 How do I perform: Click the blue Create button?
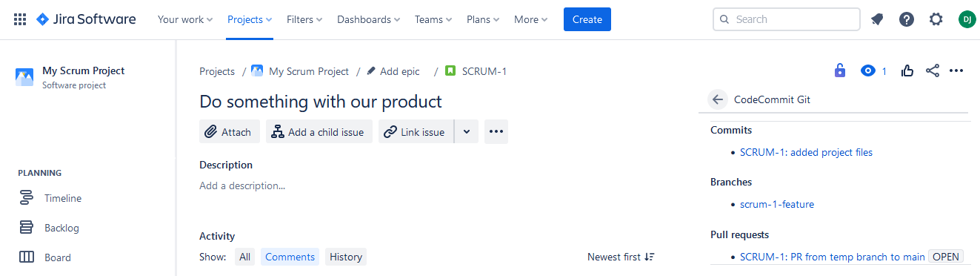click(587, 19)
